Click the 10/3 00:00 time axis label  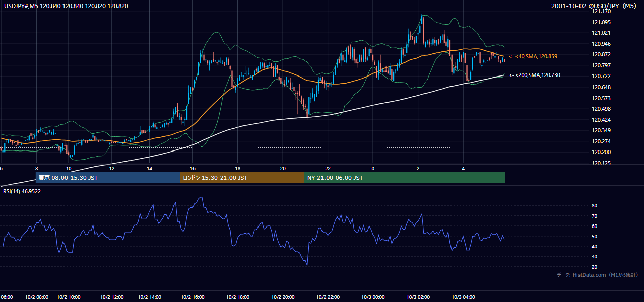tap(373, 297)
